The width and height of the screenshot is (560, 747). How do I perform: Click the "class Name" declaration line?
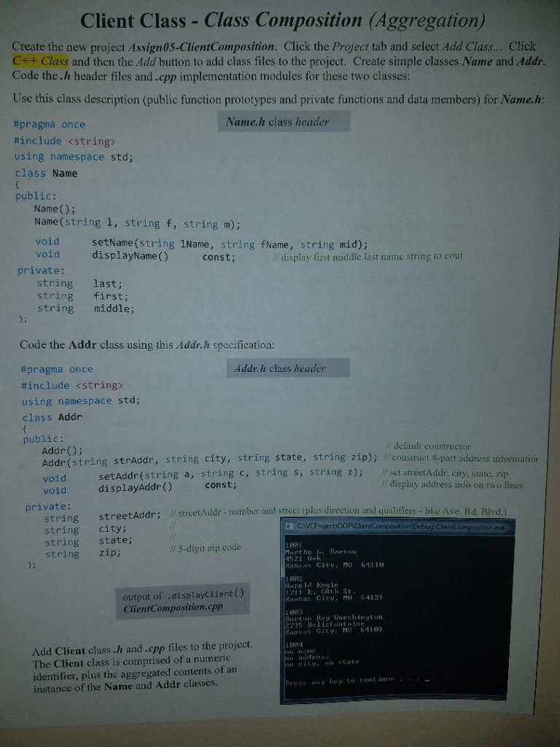(46, 173)
